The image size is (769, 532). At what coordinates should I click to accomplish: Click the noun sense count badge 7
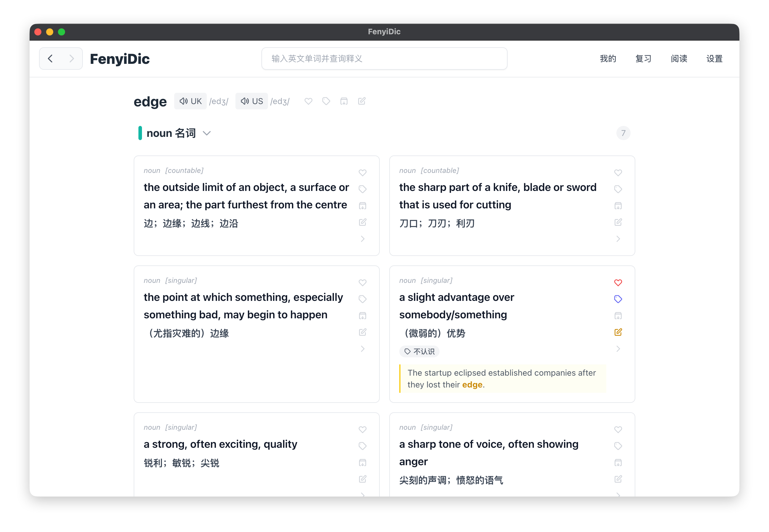pyautogui.click(x=623, y=133)
